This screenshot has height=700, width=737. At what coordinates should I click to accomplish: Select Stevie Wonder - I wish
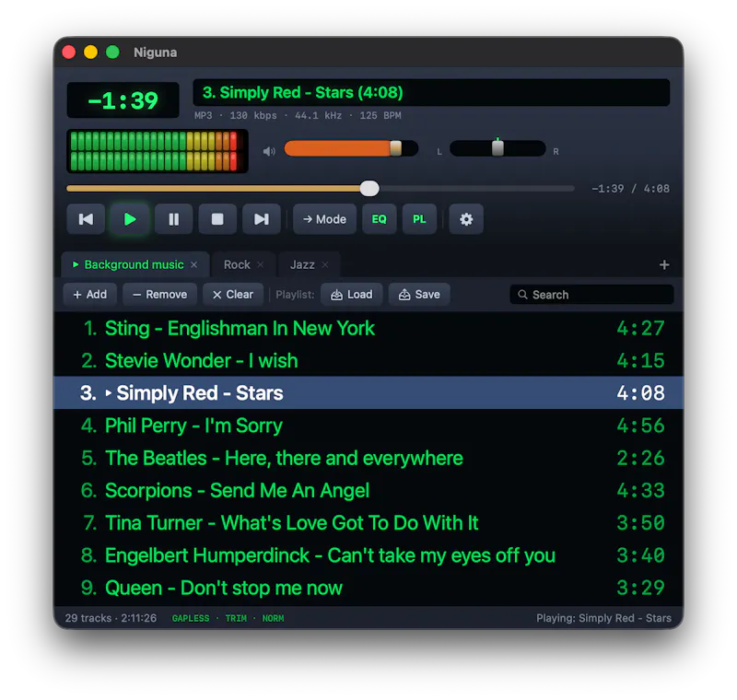[368, 360]
